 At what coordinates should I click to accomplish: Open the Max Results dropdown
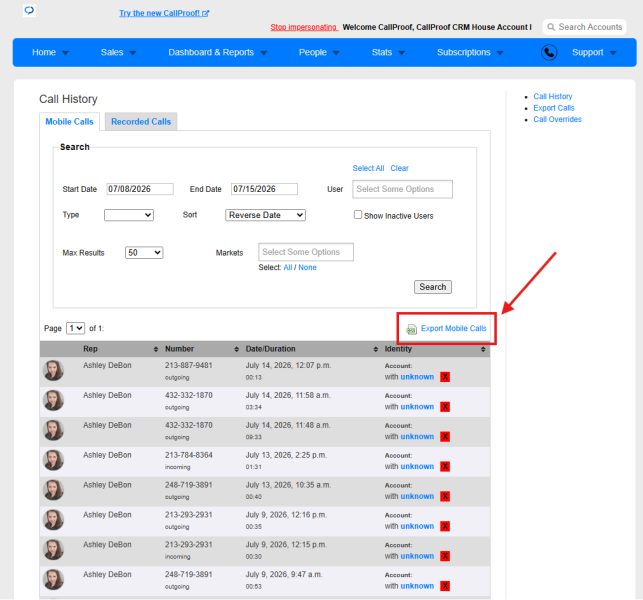tap(144, 253)
